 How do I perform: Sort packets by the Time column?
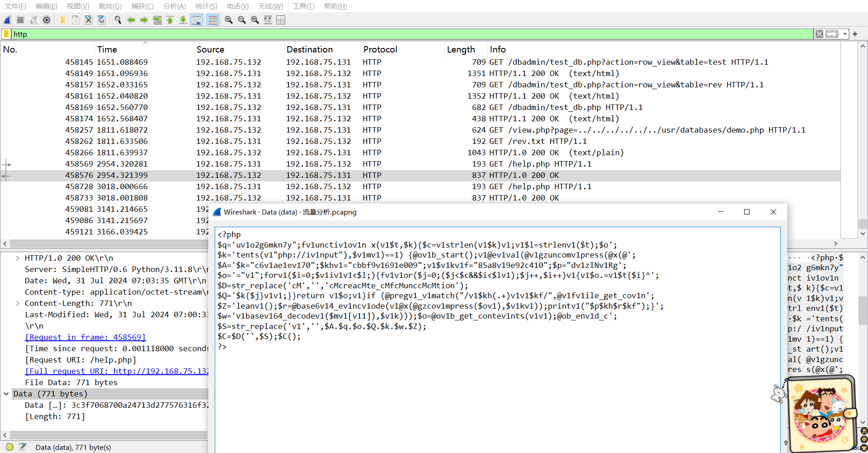[144, 49]
